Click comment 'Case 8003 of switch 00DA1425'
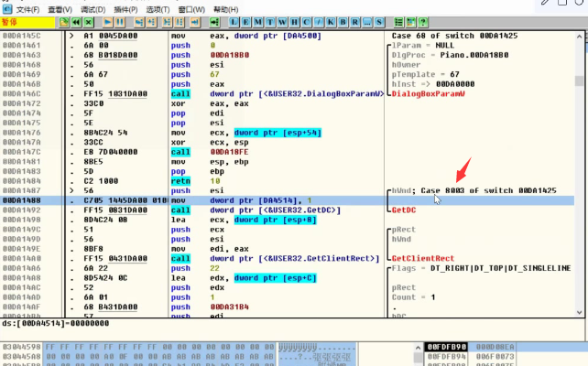588x366 pixels. [488, 190]
